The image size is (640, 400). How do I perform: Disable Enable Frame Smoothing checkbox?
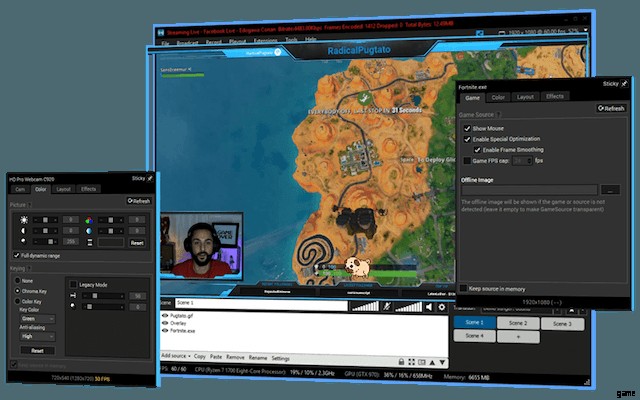pos(478,149)
